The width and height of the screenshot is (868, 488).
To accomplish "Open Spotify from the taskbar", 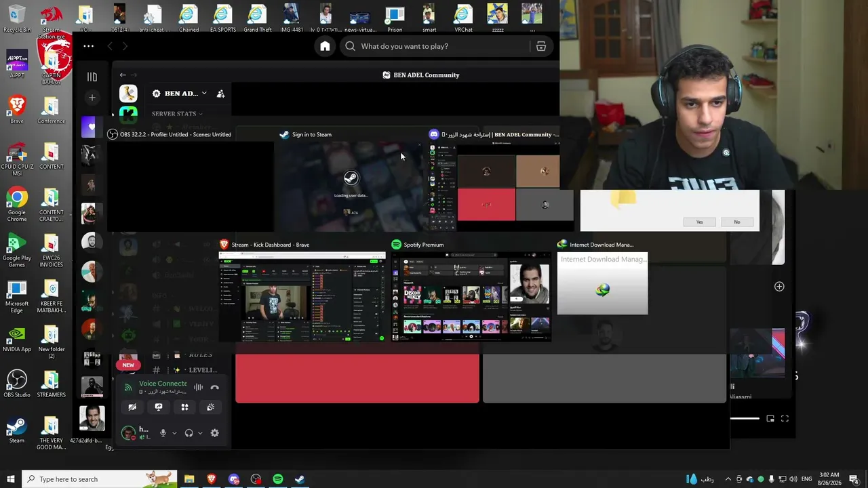I will click(278, 479).
